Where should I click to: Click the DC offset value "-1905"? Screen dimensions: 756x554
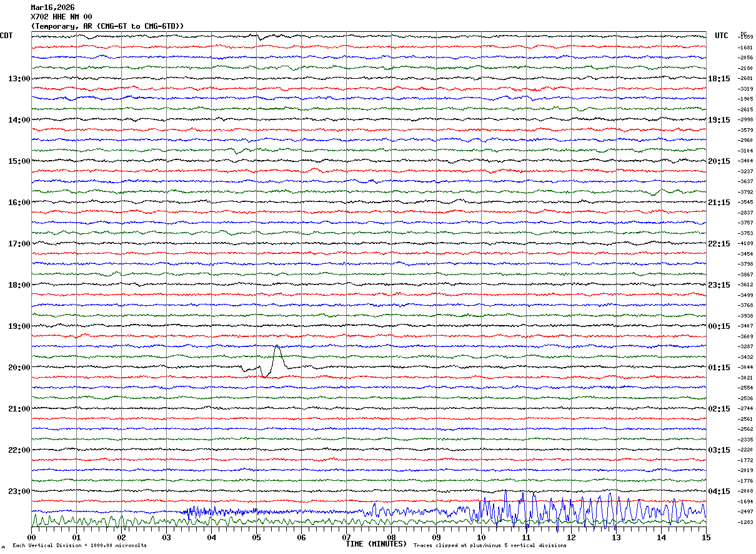click(x=745, y=99)
